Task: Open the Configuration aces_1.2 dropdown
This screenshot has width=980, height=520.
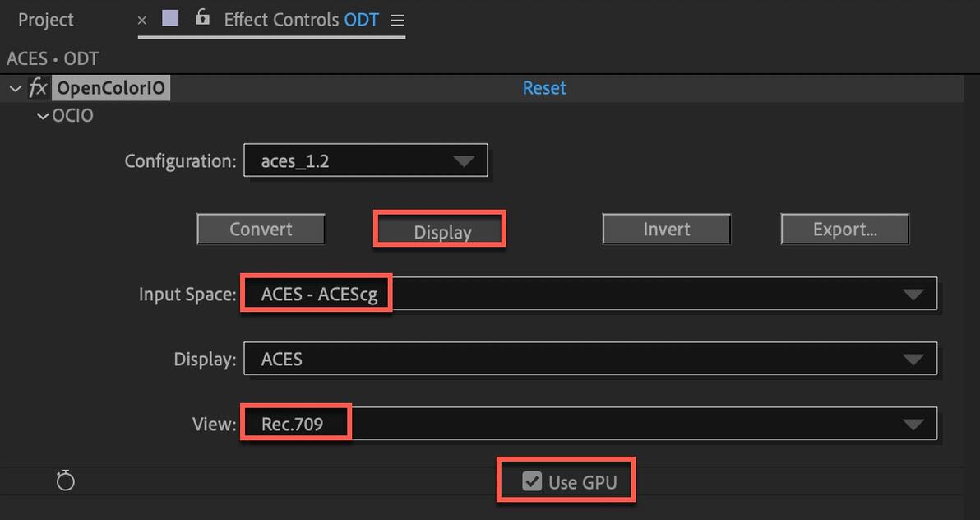Action: 365,160
